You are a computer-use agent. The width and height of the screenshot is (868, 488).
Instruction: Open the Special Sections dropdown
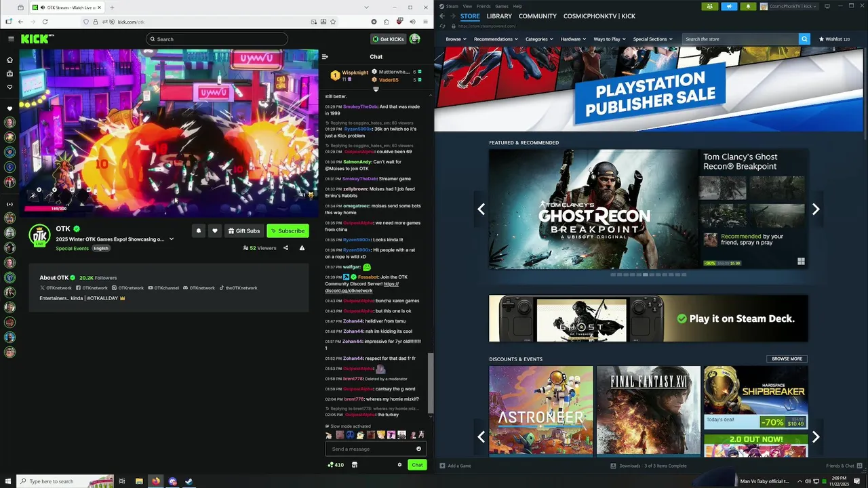[x=652, y=39]
